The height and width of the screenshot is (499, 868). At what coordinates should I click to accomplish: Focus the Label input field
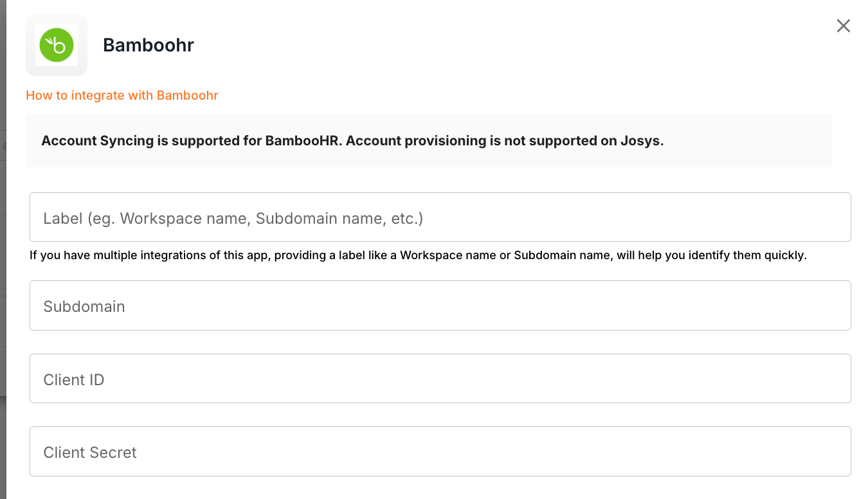pos(440,217)
